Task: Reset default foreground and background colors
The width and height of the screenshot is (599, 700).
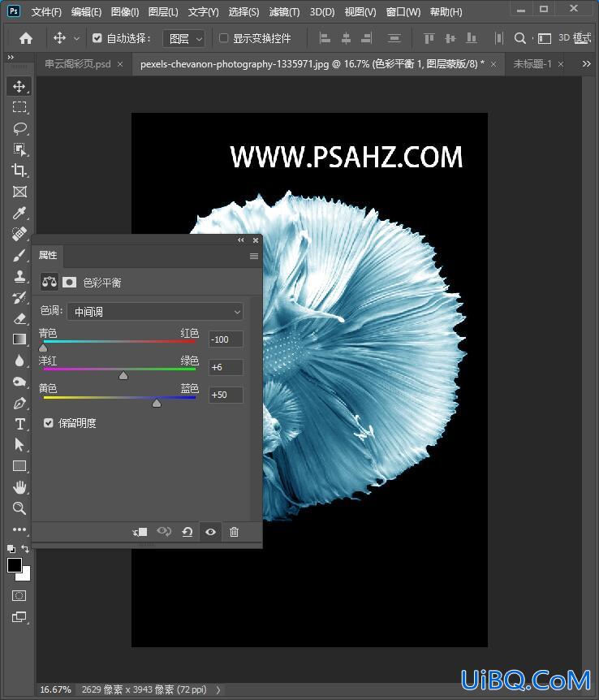Action: (11, 549)
